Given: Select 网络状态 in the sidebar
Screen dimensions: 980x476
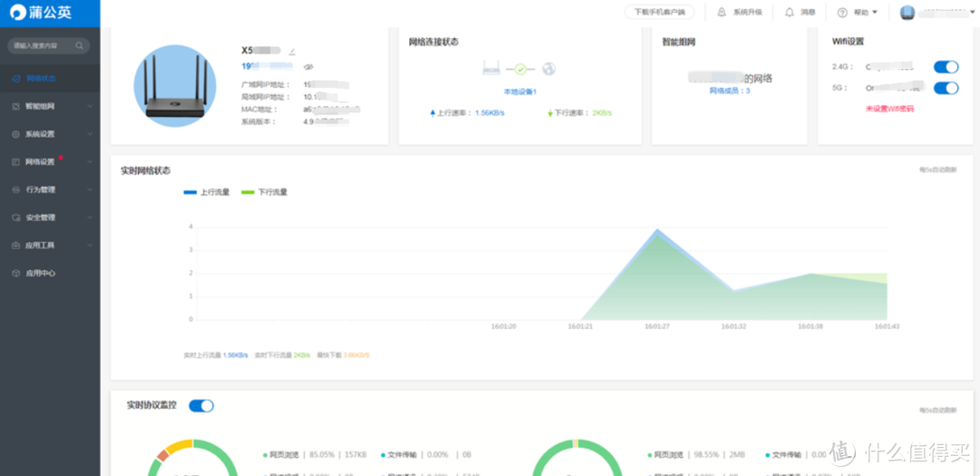Looking at the screenshot, I should (x=41, y=79).
